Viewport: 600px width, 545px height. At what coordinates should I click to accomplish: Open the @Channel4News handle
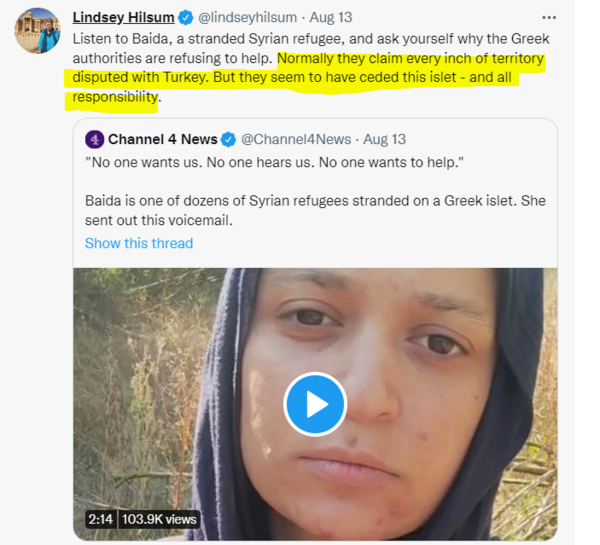295,139
